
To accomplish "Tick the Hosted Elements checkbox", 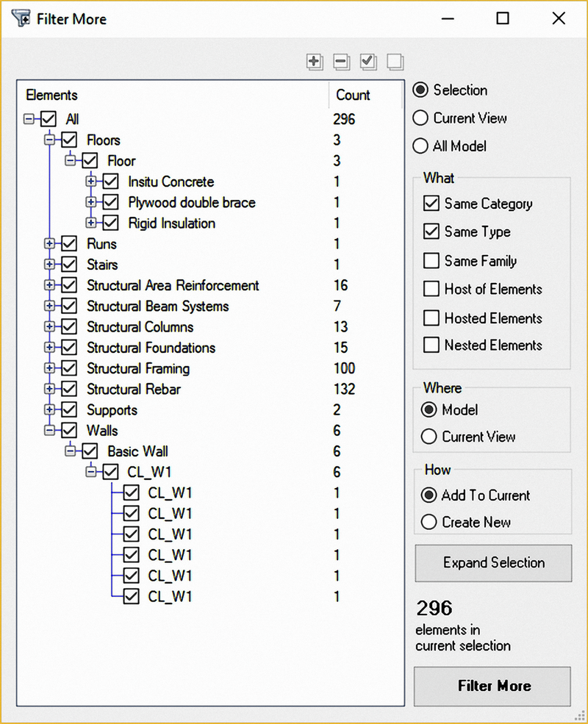I will point(431,318).
